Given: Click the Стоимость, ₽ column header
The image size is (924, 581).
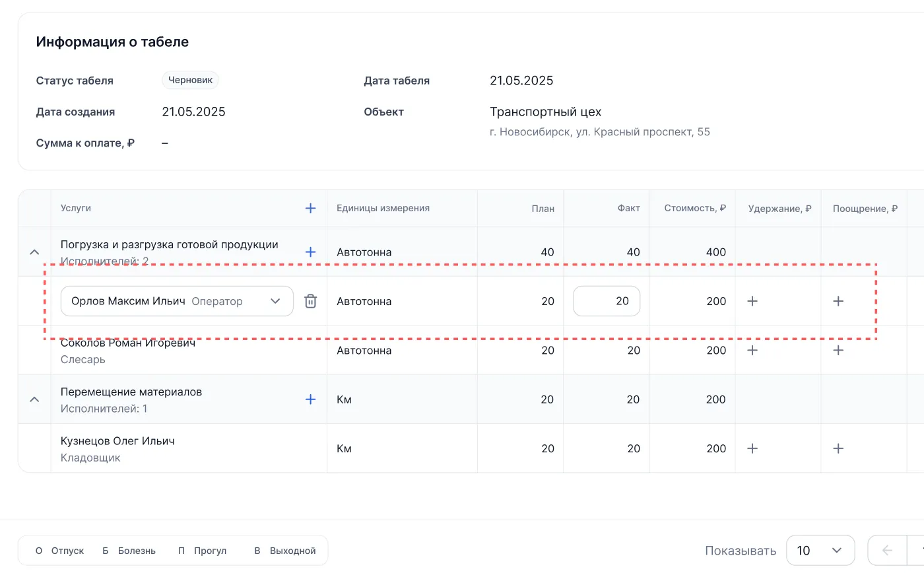Looking at the screenshot, I should (695, 208).
